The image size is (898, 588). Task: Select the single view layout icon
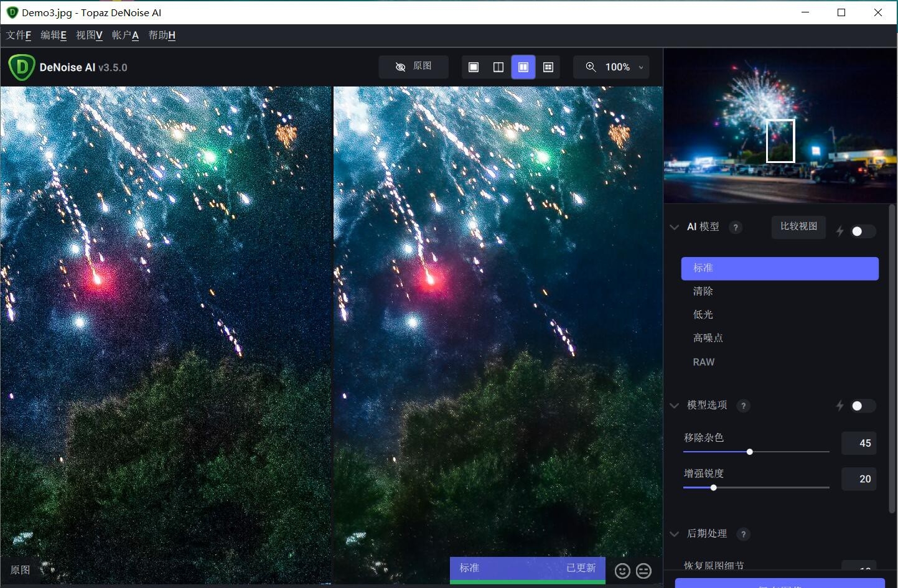[474, 67]
